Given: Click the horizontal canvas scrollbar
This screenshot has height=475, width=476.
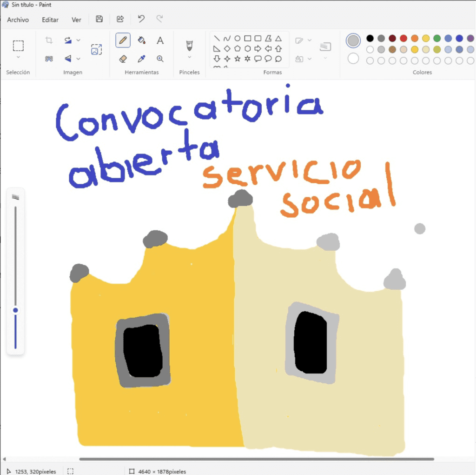Looking at the screenshot, I should coord(257,459).
